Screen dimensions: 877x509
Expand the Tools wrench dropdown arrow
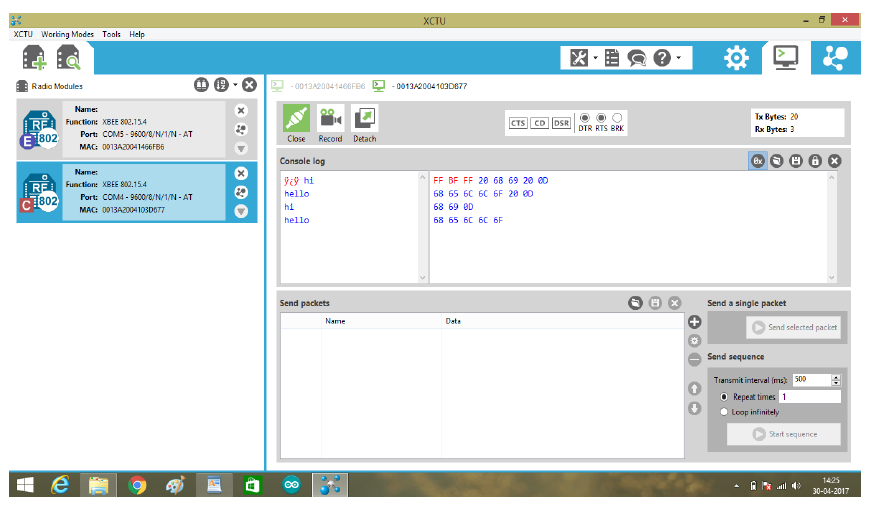click(x=595, y=58)
